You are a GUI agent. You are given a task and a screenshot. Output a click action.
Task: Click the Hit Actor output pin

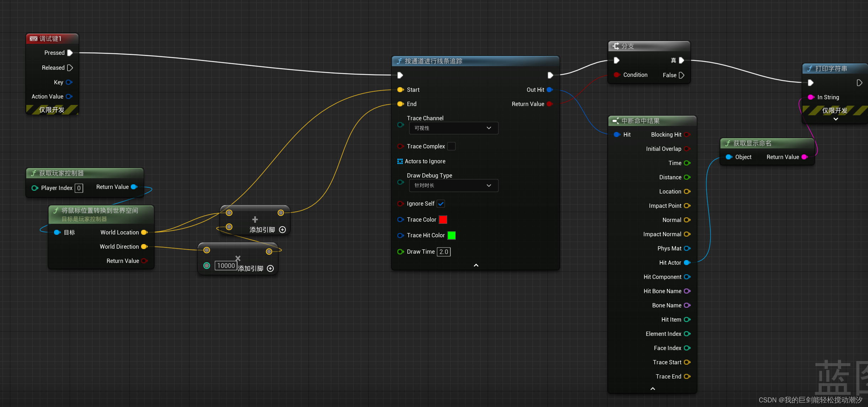click(x=687, y=263)
